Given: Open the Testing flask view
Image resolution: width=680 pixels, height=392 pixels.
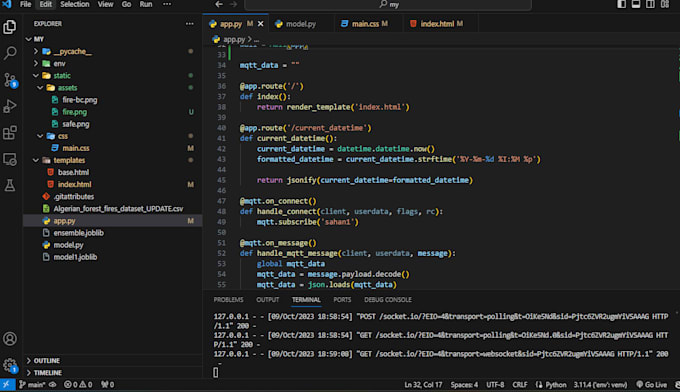Looking at the screenshot, I should tap(10, 186).
